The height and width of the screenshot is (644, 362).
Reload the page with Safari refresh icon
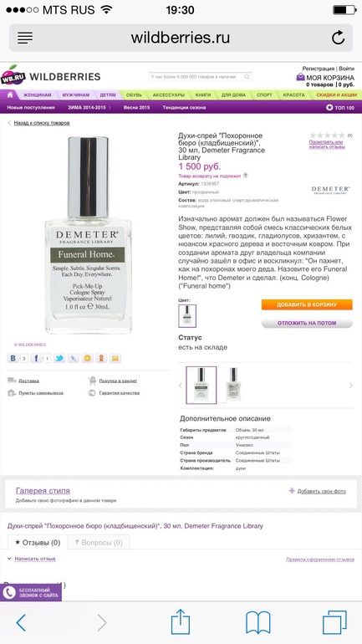coord(338,38)
